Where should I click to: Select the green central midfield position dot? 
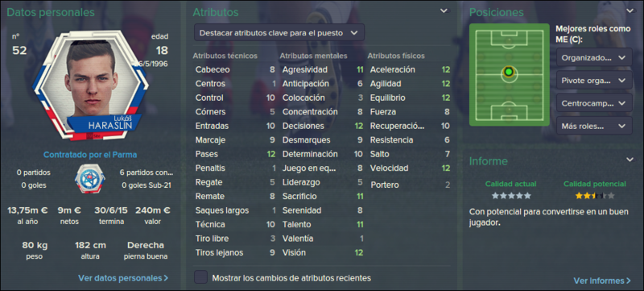point(509,72)
